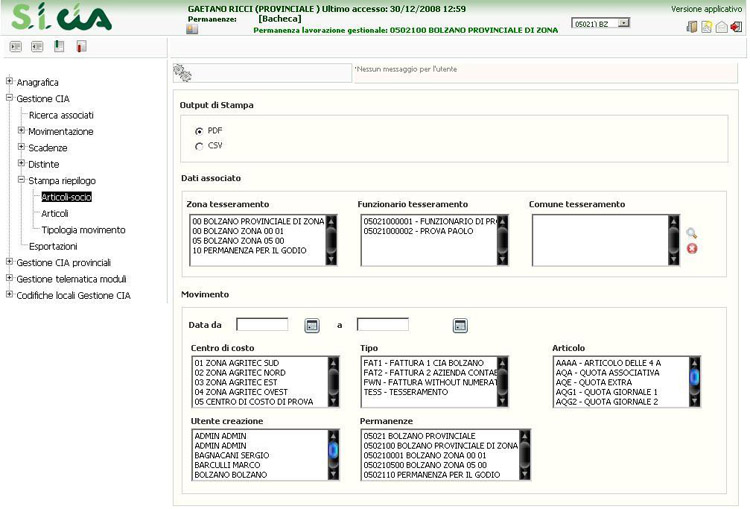The height and width of the screenshot is (509, 750).
Task: Open Articoli under Stampa riepilogo
Action: click(55, 213)
